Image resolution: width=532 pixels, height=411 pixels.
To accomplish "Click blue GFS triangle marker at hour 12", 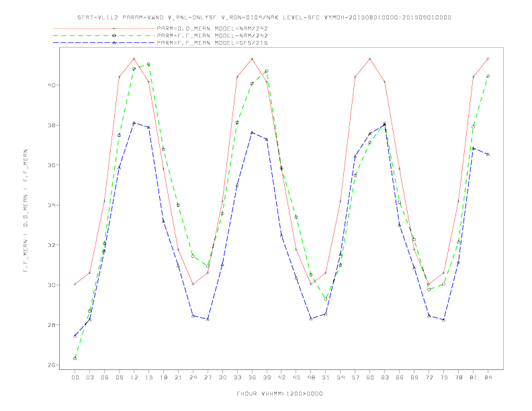I will [134, 123].
